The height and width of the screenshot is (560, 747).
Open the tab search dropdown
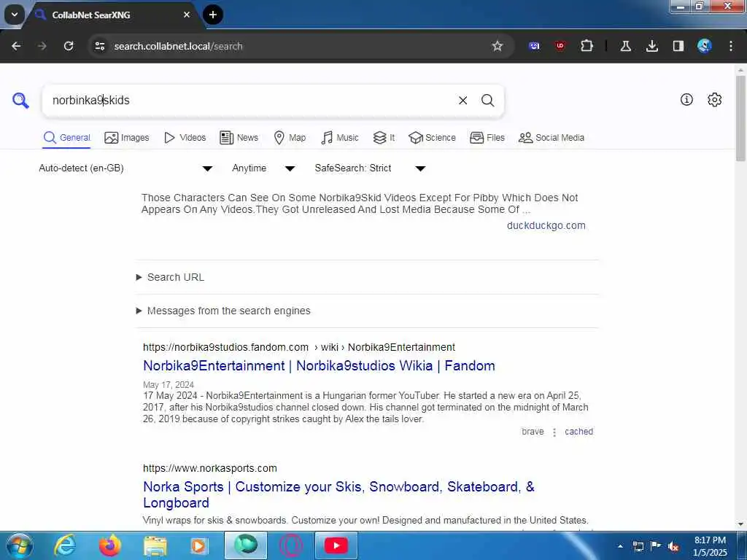(x=15, y=15)
